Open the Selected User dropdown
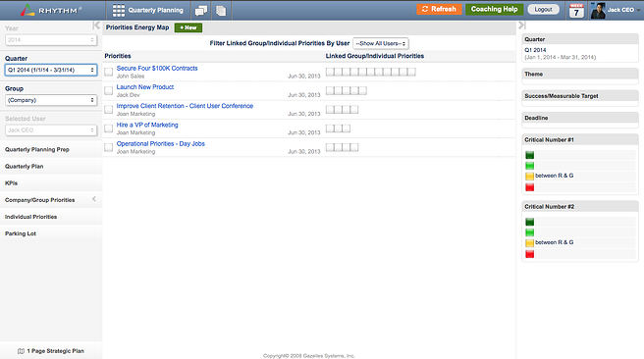Image resolution: width=644 pixels, height=359 pixels. pyautogui.click(x=51, y=130)
